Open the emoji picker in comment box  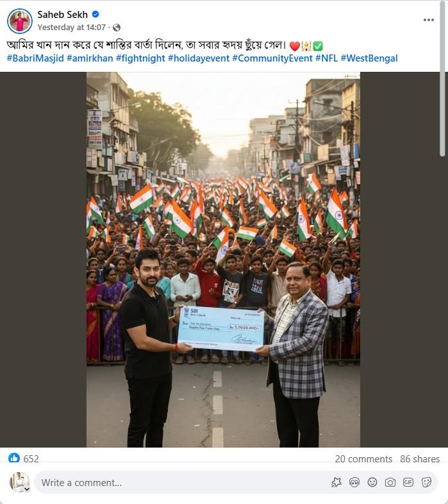[x=372, y=482]
